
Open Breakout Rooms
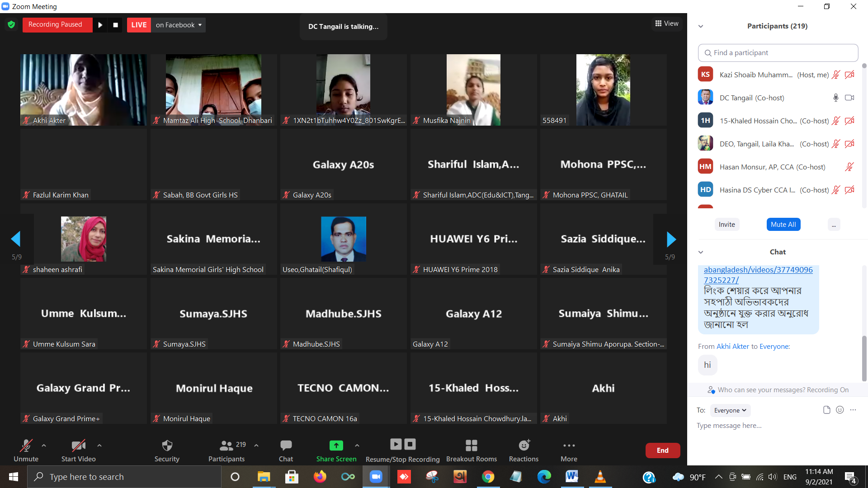click(x=472, y=450)
